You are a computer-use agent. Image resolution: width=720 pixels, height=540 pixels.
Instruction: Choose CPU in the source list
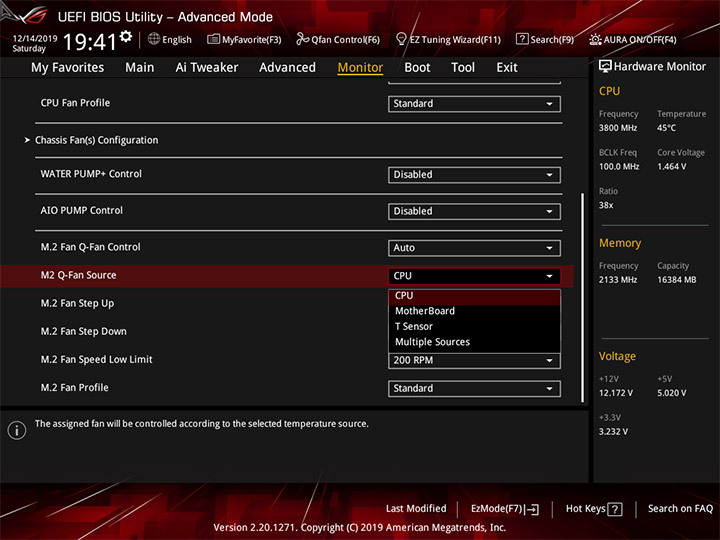click(474, 296)
